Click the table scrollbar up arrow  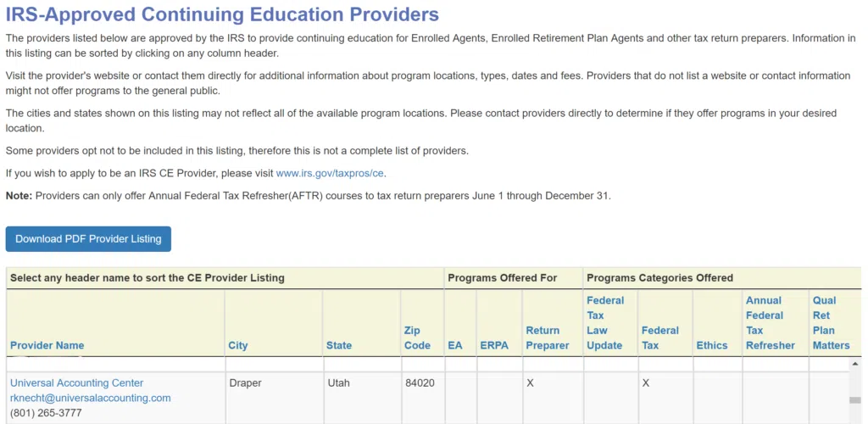pyautogui.click(x=855, y=364)
